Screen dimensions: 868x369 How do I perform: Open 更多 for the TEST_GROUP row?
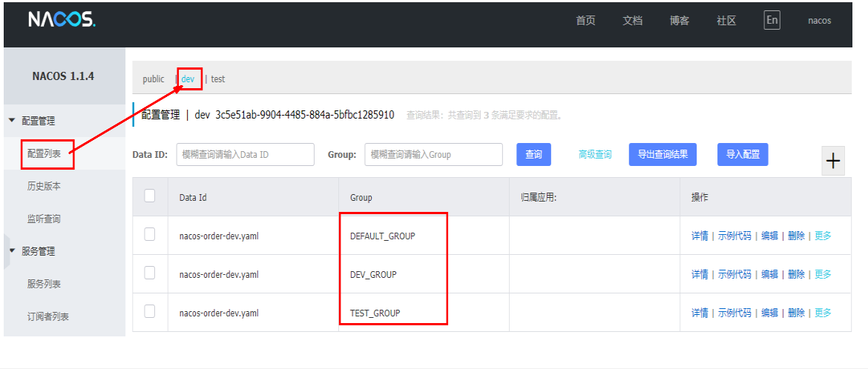823,313
